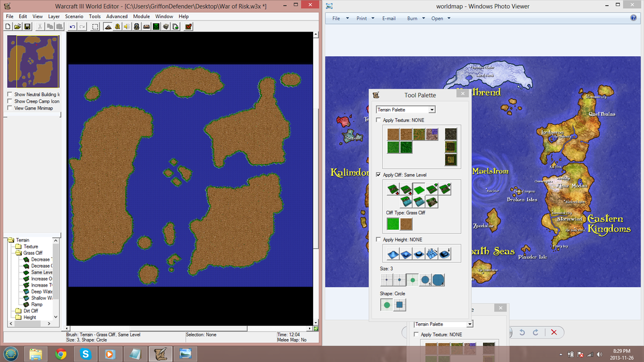Select Increase cliff level by one tool
The height and width of the screenshot is (362, 644).
[431, 189]
